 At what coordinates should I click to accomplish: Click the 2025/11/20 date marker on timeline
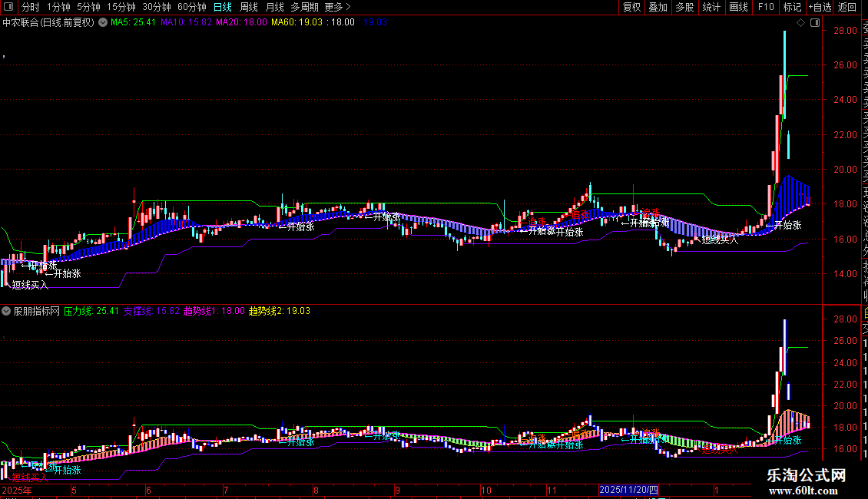coord(628,489)
